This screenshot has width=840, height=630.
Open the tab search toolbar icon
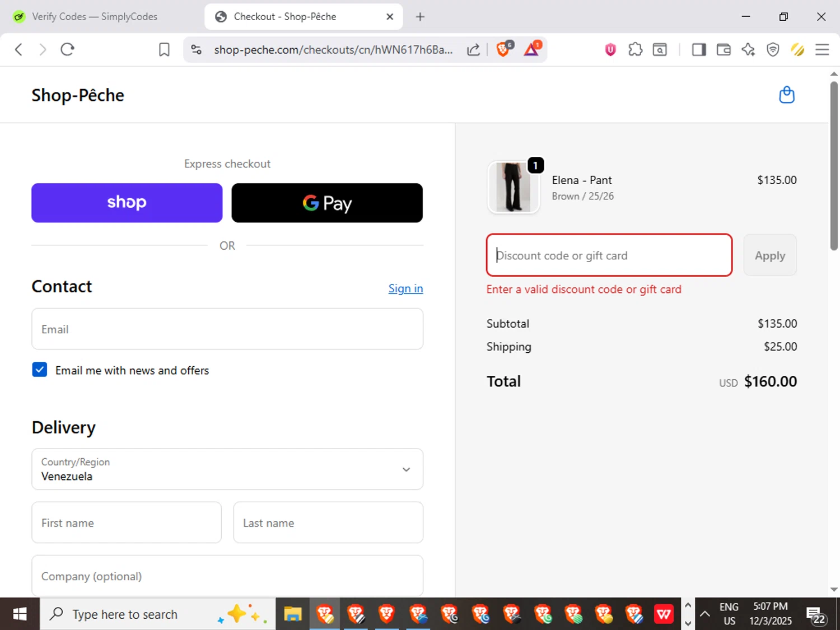pos(660,50)
